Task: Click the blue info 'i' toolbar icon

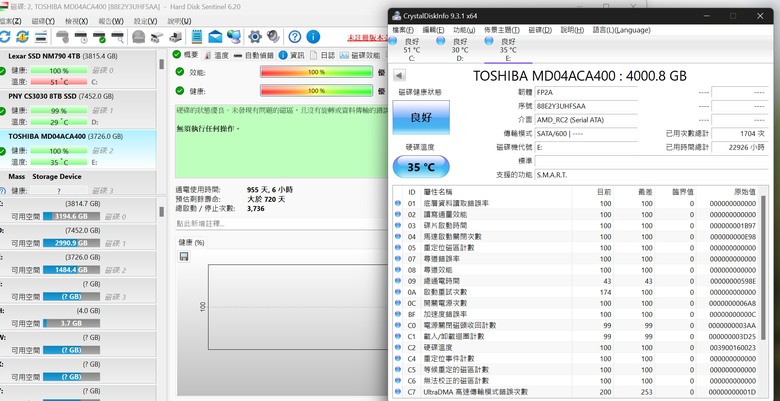Action: coord(313,36)
